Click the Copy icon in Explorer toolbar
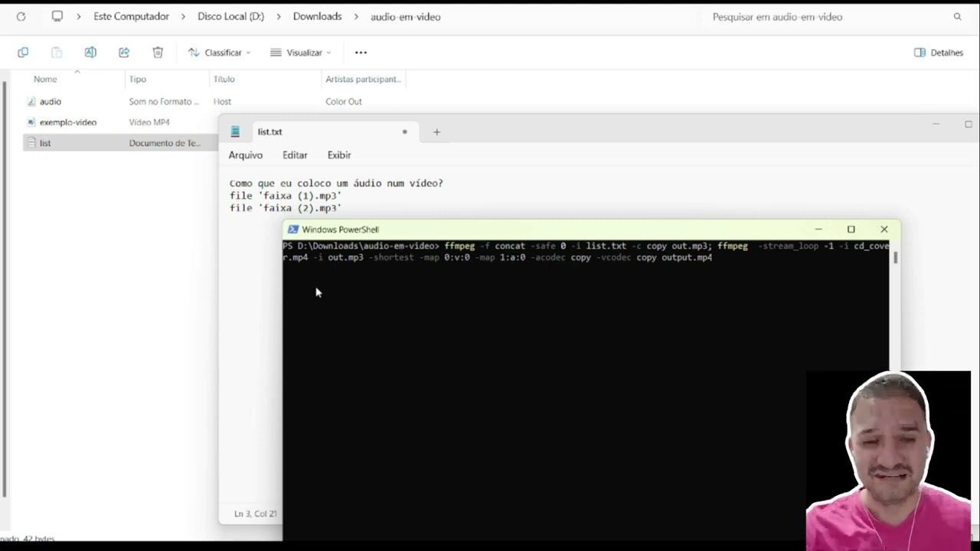The image size is (980, 551). pos(23,52)
